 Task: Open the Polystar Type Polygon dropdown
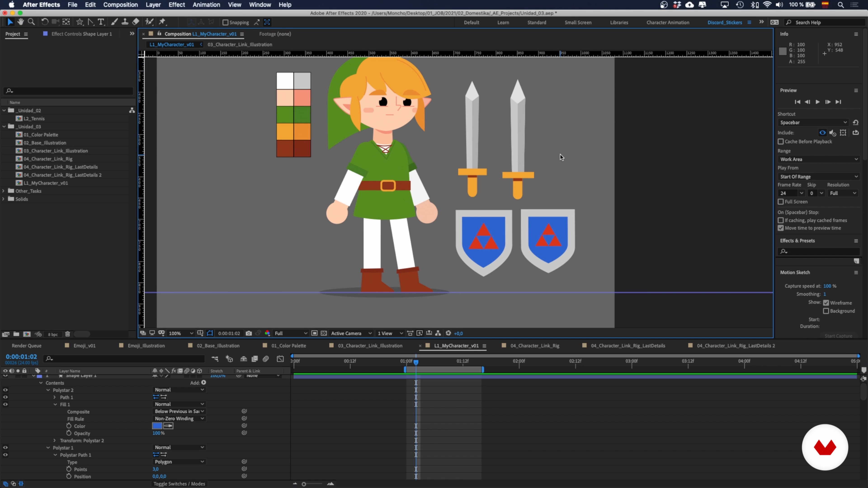point(179,462)
